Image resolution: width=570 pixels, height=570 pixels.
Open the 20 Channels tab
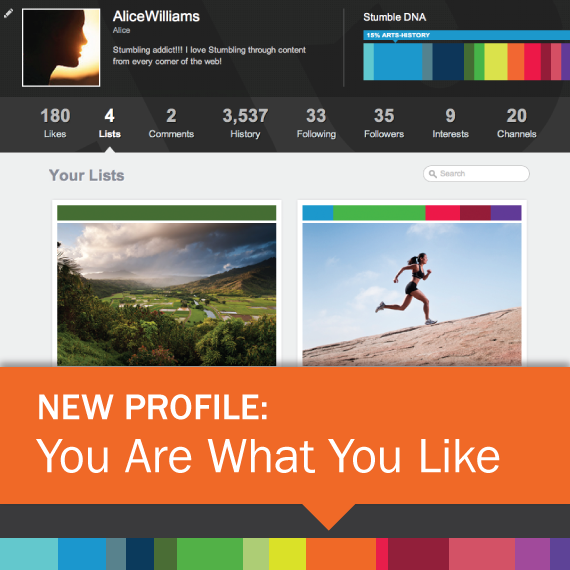click(x=517, y=123)
